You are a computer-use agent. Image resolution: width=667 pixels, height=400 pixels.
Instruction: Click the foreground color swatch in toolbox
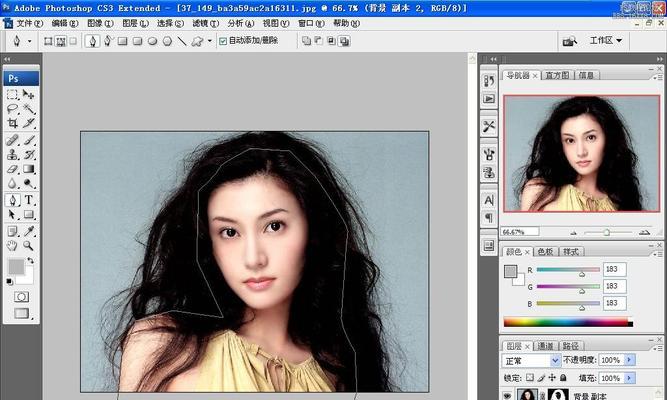click(x=16, y=267)
